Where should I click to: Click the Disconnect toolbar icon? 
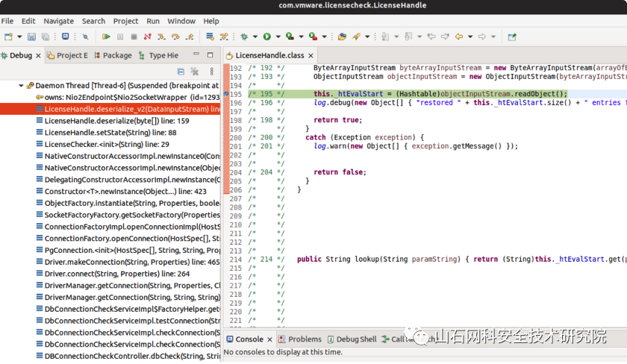coord(148,37)
